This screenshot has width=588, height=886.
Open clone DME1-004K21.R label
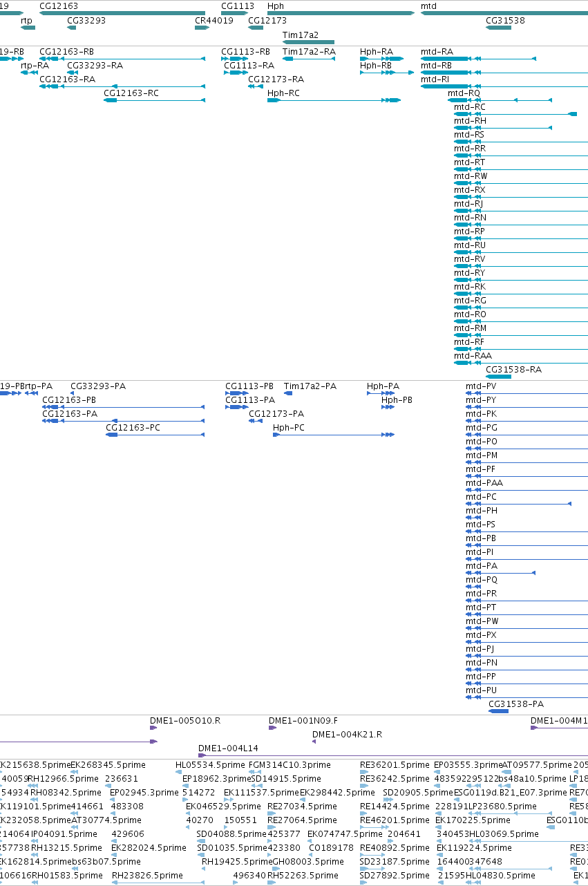(348, 734)
